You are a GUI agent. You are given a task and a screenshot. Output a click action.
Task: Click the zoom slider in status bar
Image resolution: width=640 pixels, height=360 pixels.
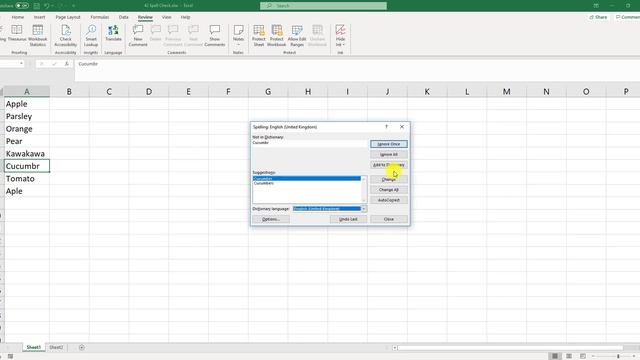tap(618, 356)
